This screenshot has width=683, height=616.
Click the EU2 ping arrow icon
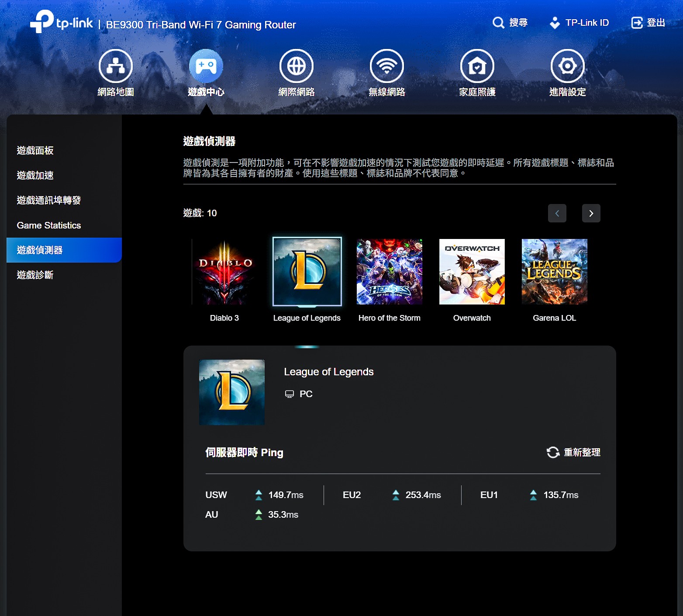pyautogui.click(x=396, y=495)
